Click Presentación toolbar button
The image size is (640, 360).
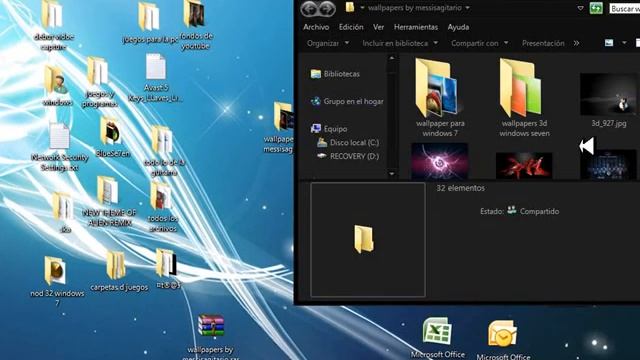pos(543,43)
